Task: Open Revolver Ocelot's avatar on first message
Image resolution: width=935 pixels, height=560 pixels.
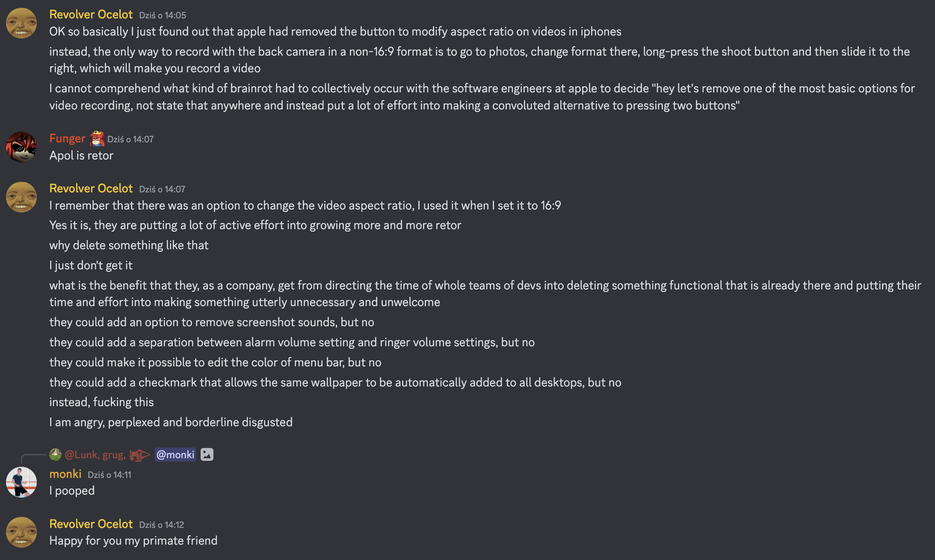Action: tap(21, 23)
